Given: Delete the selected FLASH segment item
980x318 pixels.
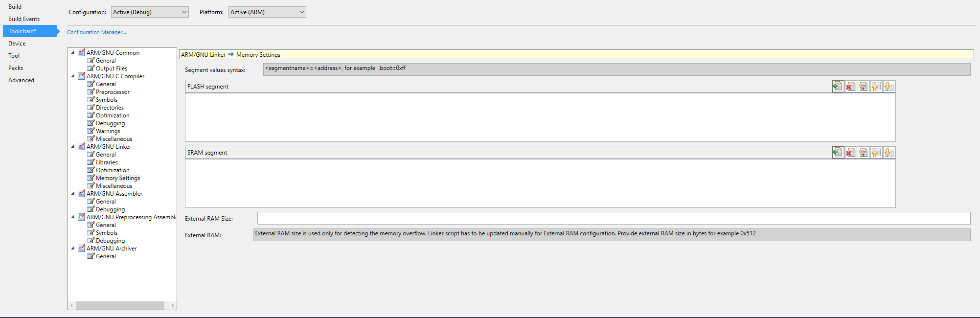Looking at the screenshot, I should coord(850,87).
